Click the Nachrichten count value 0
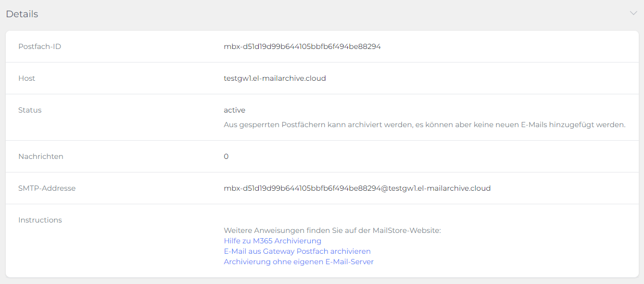The width and height of the screenshot is (644, 284). 226,156
